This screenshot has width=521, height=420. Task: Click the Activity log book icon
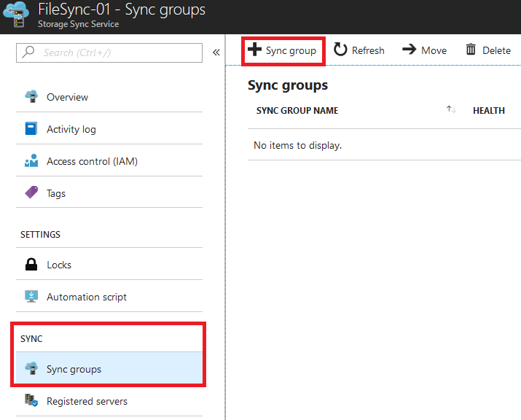31,128
